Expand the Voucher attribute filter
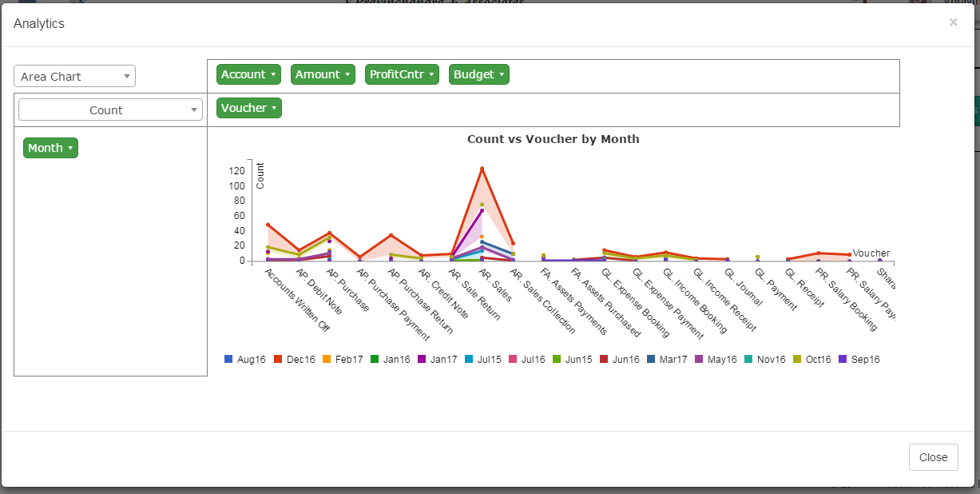This screenshot has width=980, height=494. pos(248,108)
